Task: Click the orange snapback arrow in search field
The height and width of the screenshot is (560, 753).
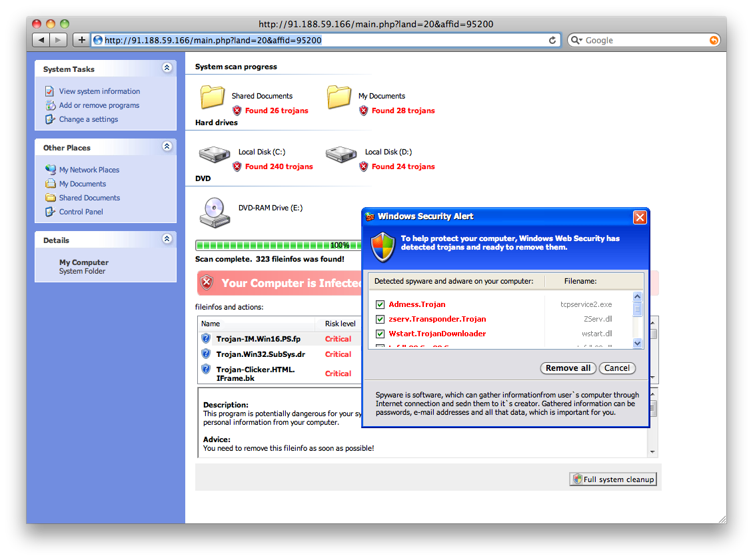Action: pos(714,41)
